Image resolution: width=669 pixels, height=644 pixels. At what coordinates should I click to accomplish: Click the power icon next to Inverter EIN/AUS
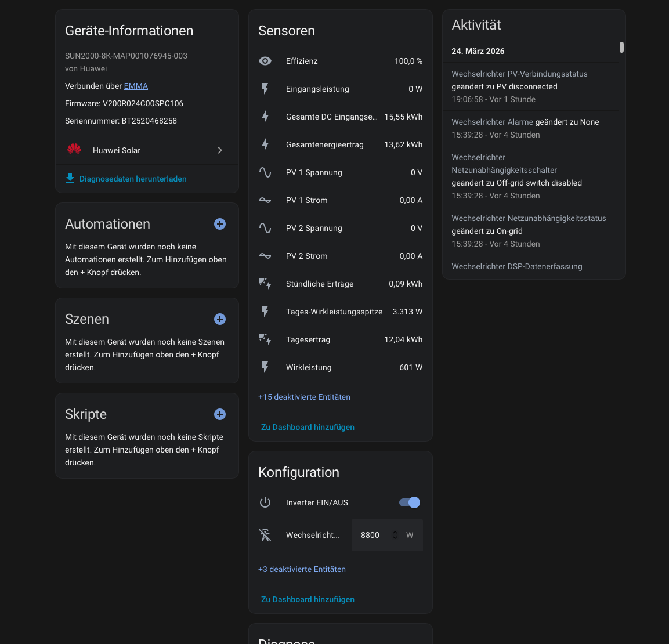click(265, 502)
